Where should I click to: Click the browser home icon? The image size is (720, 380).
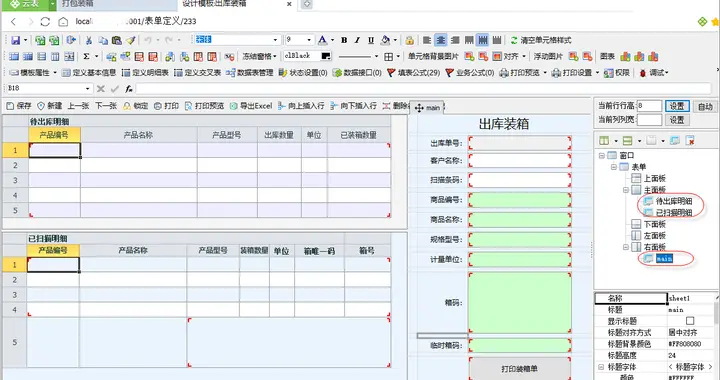pyautogui.click(x=63, y=21)
